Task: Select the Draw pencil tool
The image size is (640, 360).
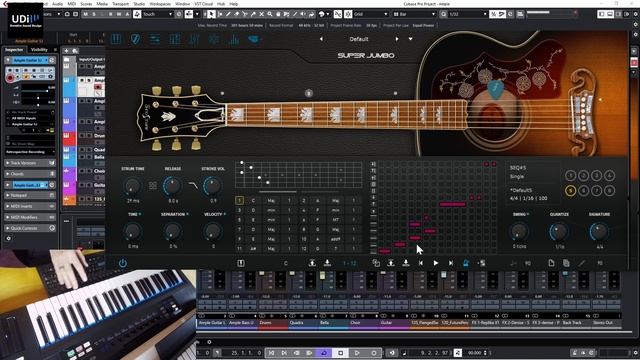Action: coord(228,14)
